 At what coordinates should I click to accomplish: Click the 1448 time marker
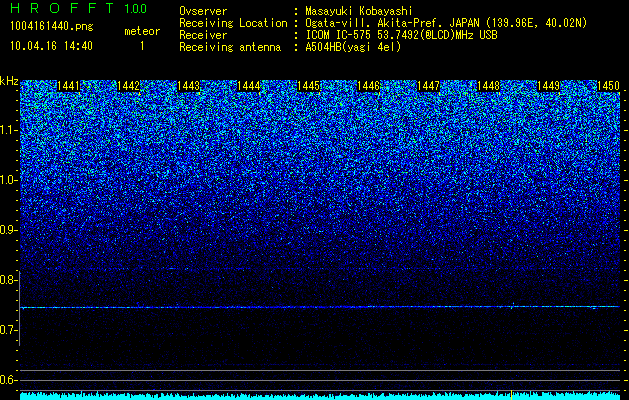click(489, 86)
